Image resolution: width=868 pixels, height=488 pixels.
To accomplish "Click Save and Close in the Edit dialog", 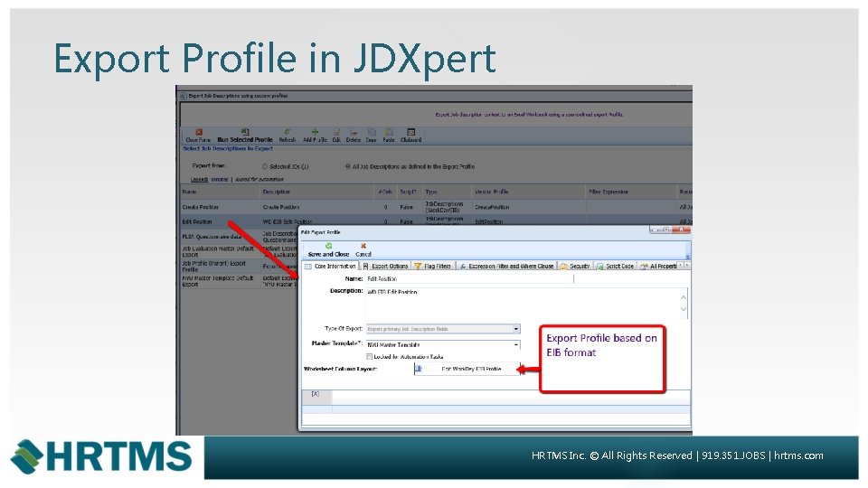I will tap(328, 250).
